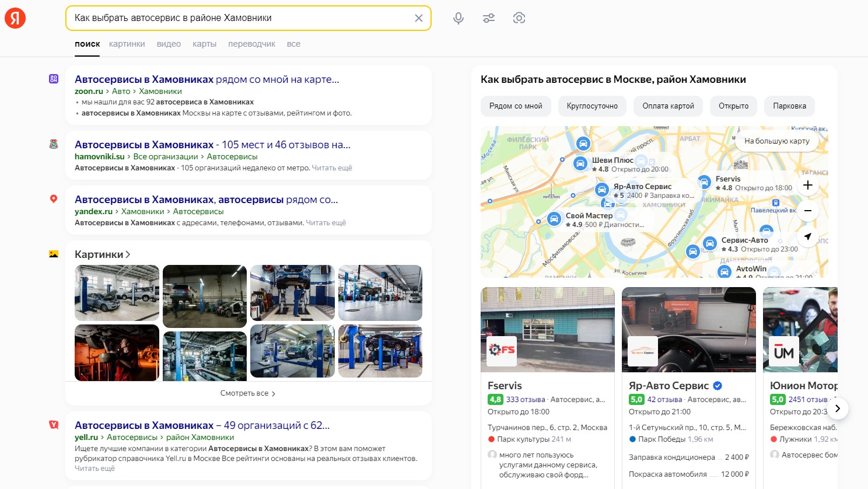868x489 pixels.
Task: Open yell.ru result with 49 организаций
Action: coord(202,425)
